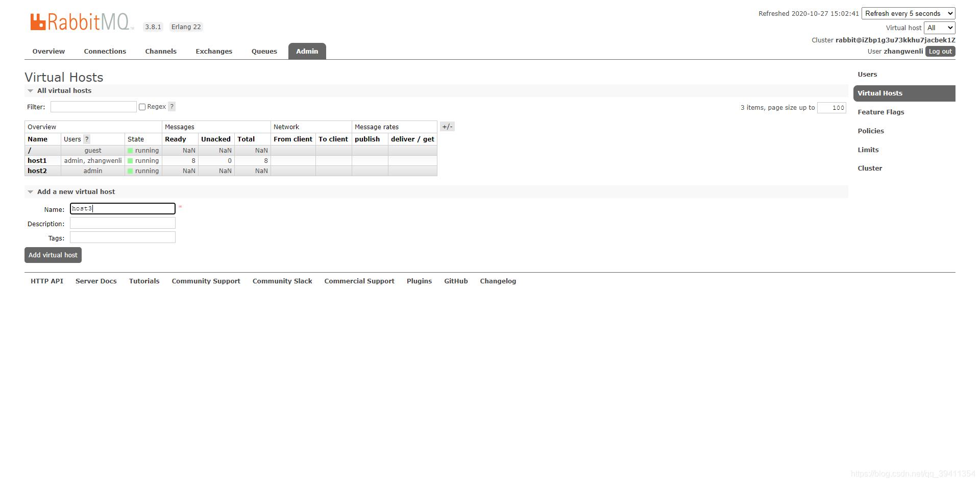
Task: Open the Changelog footer link
Action: point(498,281)
